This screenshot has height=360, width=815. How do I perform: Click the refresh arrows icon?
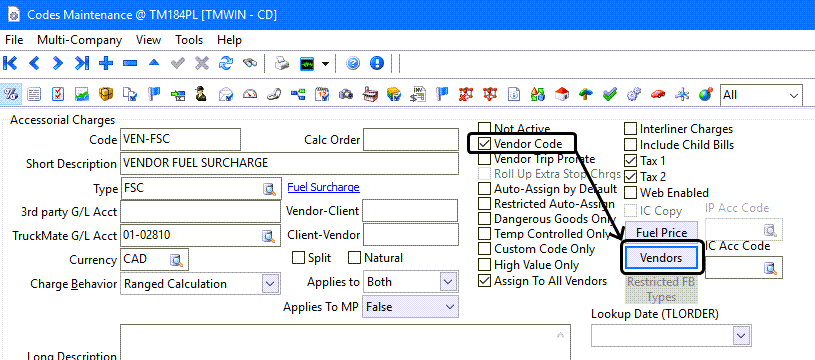click(226, 63)
